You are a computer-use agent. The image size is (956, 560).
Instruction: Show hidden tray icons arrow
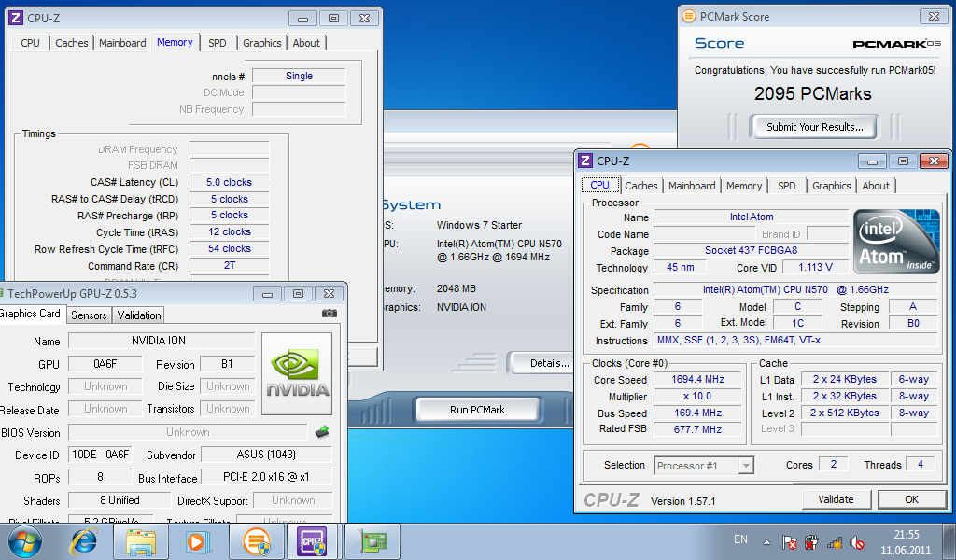click(767, 541)
